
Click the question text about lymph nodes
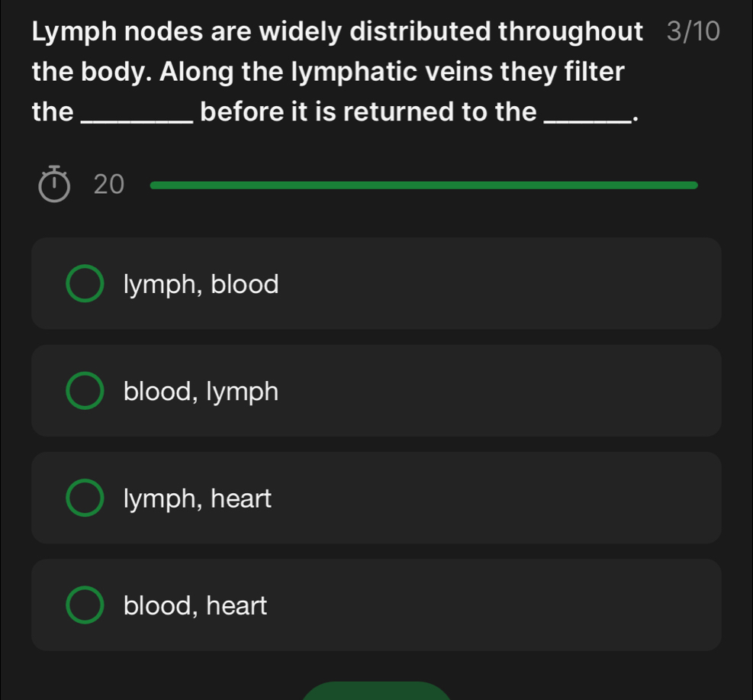pos(336,71)
